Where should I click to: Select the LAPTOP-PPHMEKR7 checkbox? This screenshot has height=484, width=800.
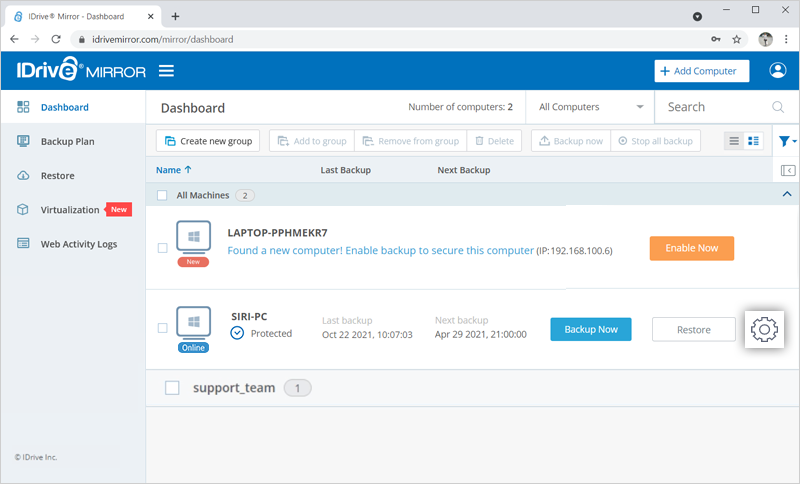point(163,248)
